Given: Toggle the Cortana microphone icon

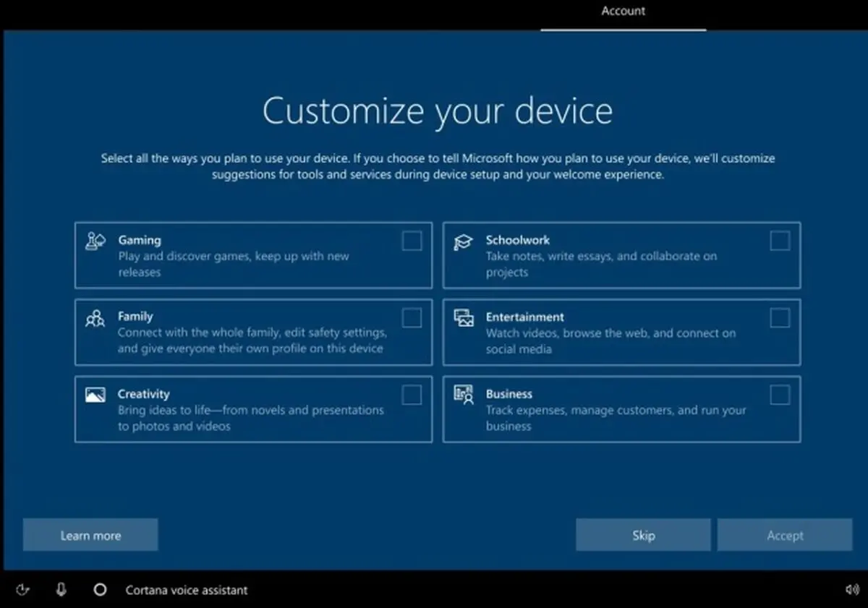Looking at the screenshot, I should tap(61, 590).
